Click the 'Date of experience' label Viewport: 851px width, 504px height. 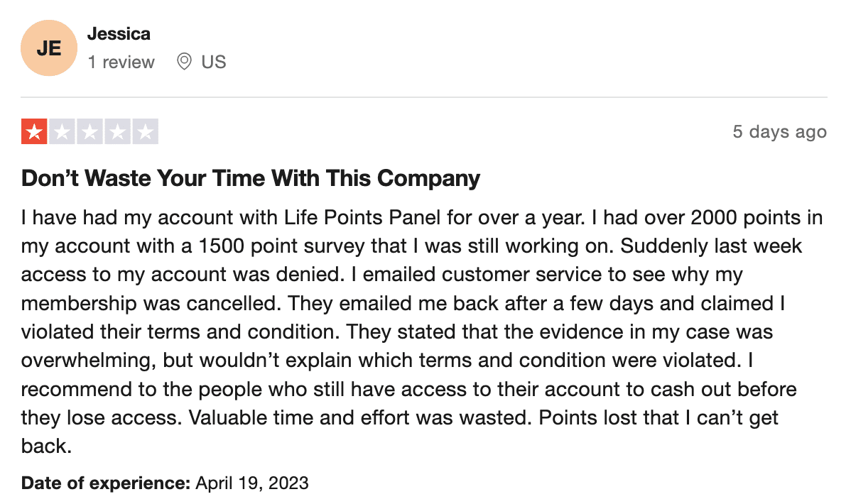pos(106,483)
